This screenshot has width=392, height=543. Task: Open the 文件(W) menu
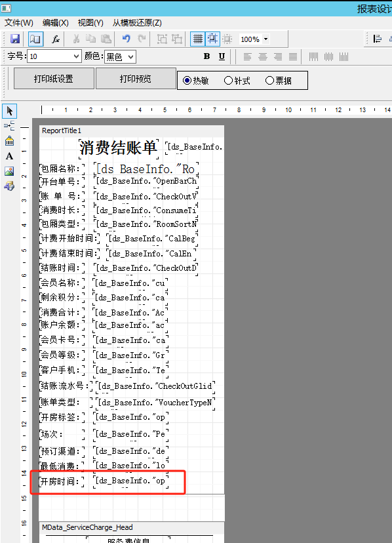pos(19,23)
